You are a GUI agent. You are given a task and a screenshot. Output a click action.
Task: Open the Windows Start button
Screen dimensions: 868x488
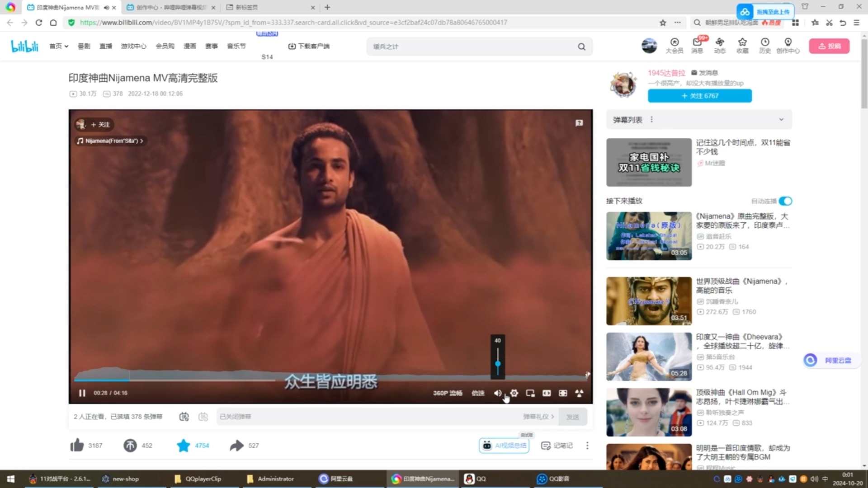coord(11,479)
